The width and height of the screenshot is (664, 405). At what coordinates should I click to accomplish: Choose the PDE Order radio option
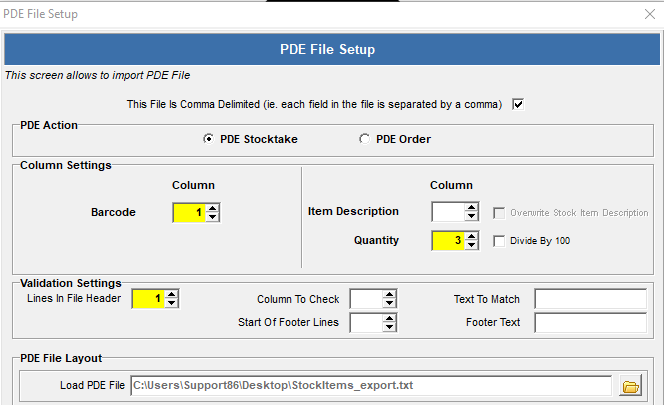[x=364, y=139]
